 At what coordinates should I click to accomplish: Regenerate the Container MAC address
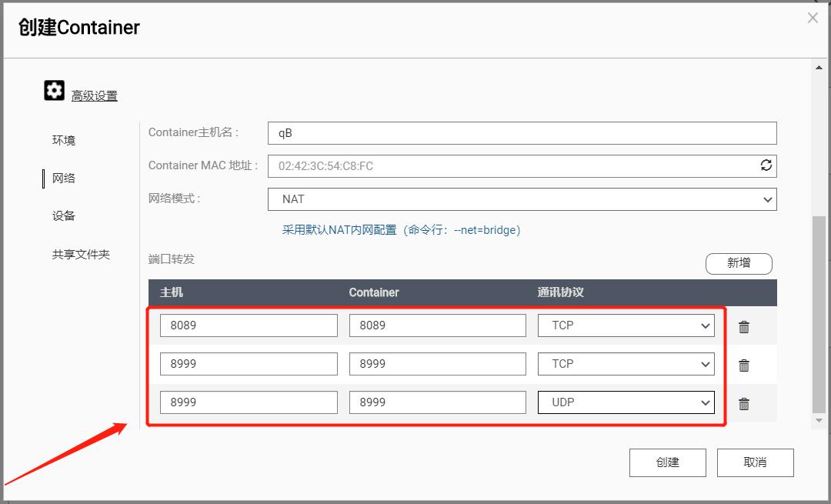[766, 165]
